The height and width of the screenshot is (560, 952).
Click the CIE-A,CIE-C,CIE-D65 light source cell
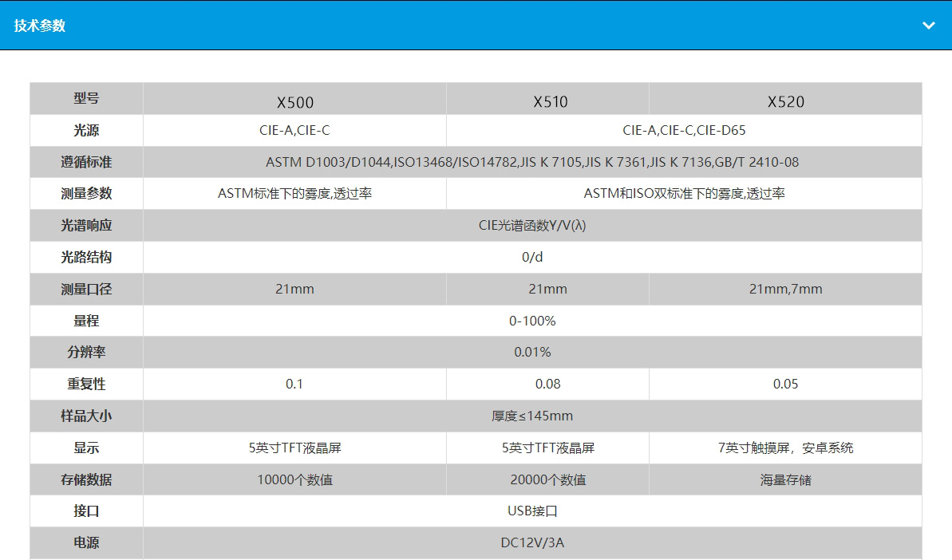click(x=684, y=130)
